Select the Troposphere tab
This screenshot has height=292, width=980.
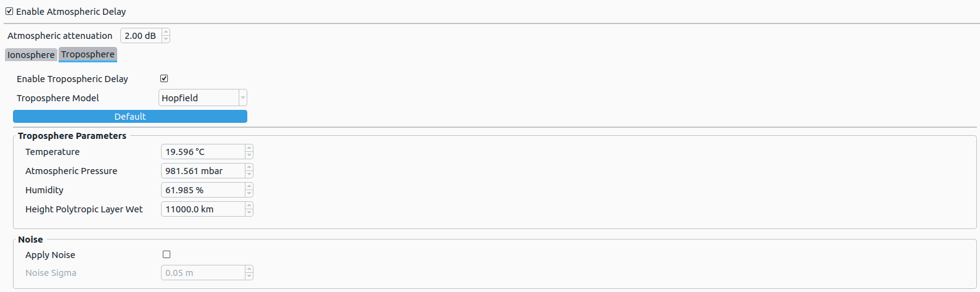click(x=88, y=54)
